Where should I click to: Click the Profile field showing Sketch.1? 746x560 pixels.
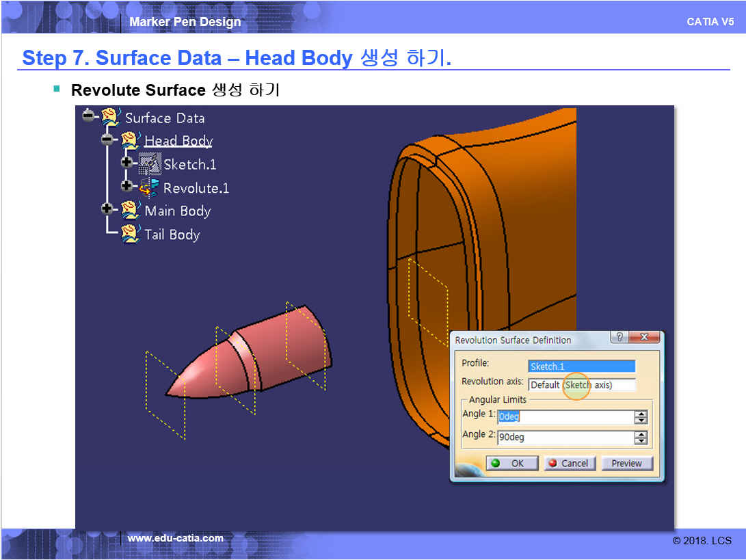click(x=581, y=366)
